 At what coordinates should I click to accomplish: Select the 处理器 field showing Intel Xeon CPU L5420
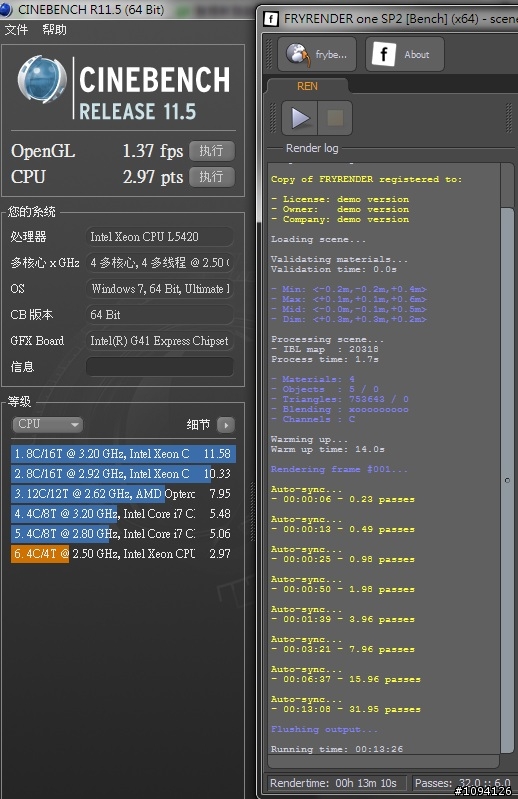(160, 236)
